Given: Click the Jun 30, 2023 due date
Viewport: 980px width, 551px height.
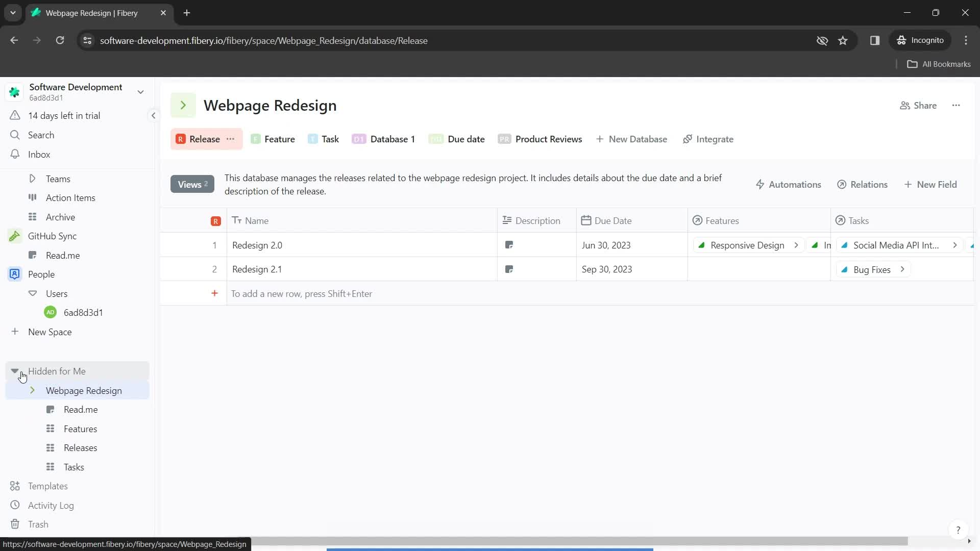Looking at the screenshot, I should (x=606, y=245).
